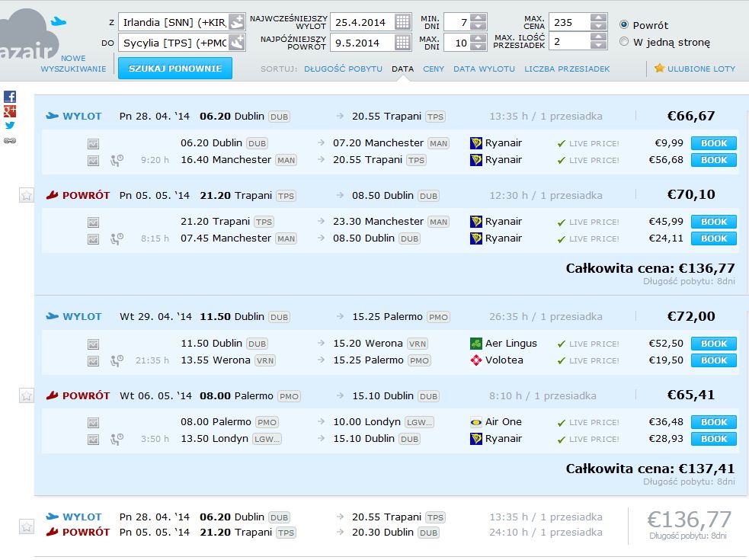Increase the Min. dni stepper value
The width and height of the screenshot is (749, 560).
[x=479, y=18]
